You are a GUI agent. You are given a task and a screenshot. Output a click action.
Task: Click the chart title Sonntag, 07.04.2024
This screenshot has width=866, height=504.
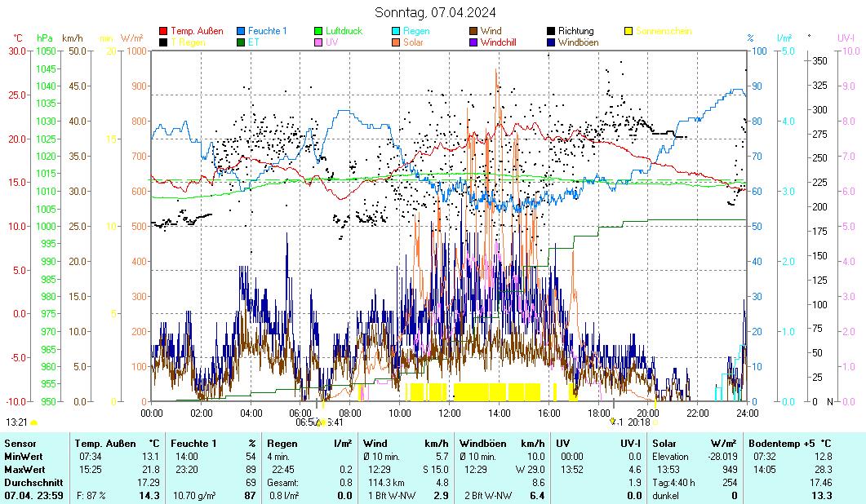(435, 12)
